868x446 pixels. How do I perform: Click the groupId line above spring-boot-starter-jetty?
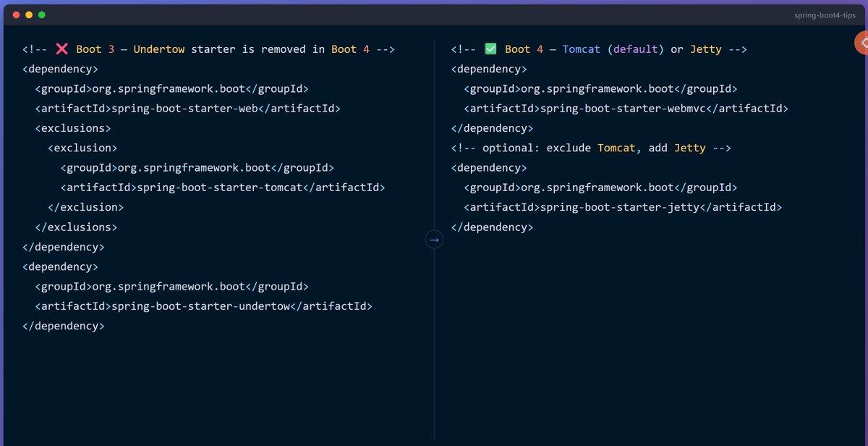click(x=600, y=188)
